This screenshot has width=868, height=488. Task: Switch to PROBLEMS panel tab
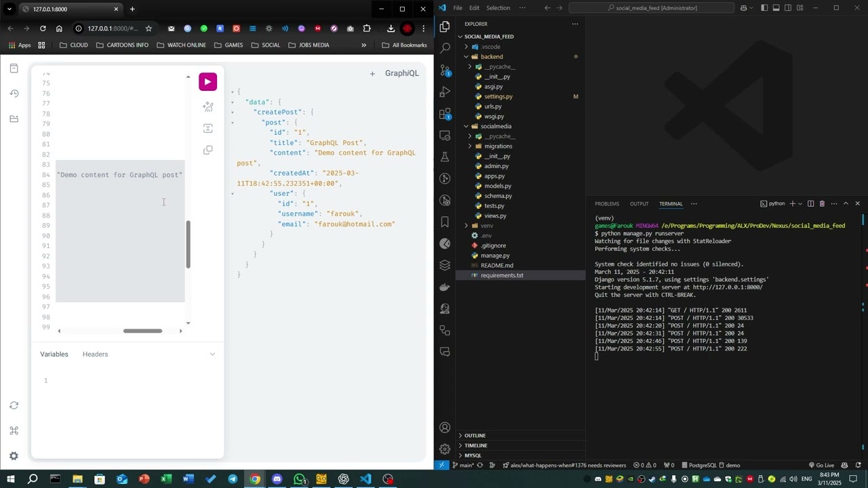(x=607, y=203)
